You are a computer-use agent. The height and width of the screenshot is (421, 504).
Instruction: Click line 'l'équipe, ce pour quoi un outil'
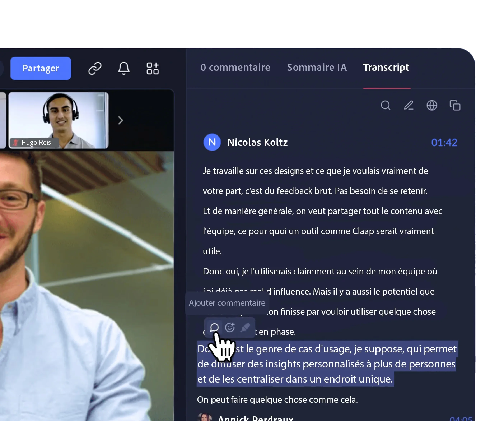click(318, 231)
